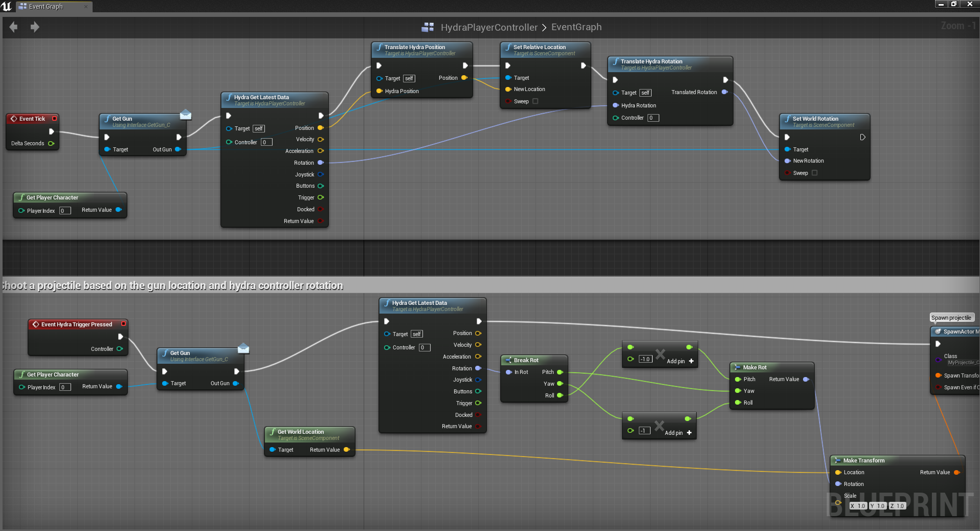Close the Event Graph tab
The width and height of the screenshot is (980, 531).
(x=85, y=7)
